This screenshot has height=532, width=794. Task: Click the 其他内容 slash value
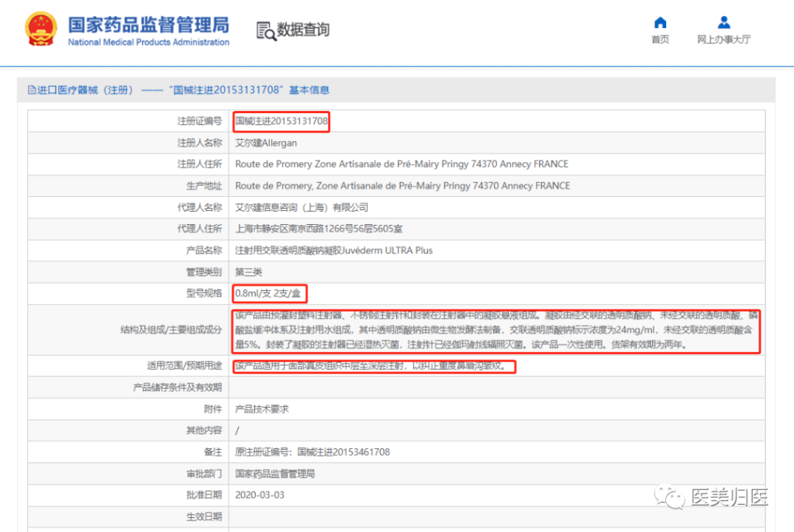click(237, 430)
